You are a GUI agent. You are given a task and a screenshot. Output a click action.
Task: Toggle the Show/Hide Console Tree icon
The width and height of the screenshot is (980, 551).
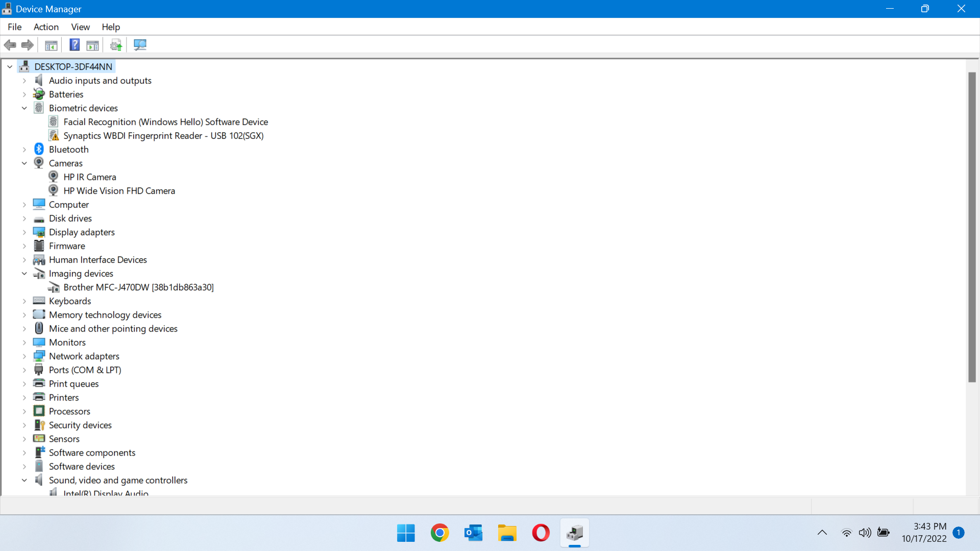pyautogui.click(x=51, y=45)
